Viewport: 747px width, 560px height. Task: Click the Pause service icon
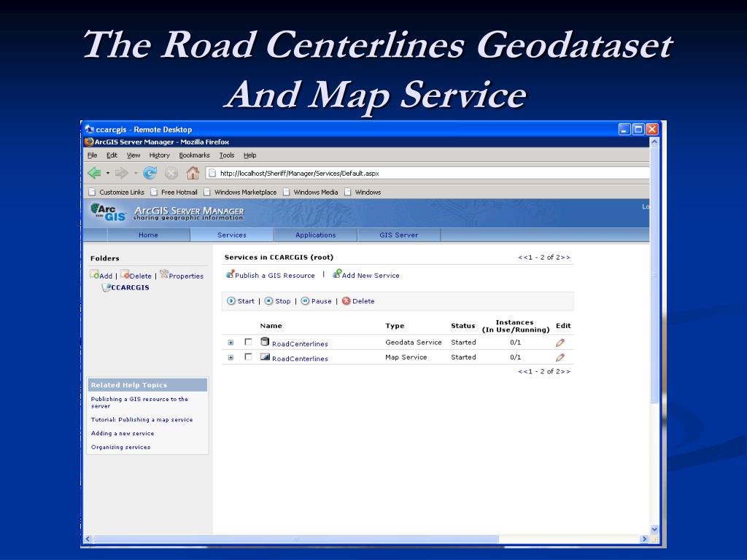coord(305,301)
